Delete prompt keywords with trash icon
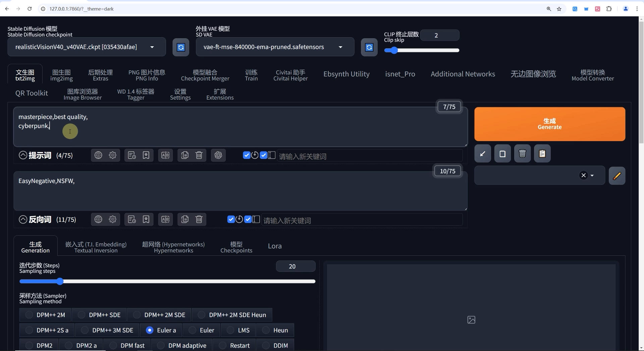This screenshot has height=351, width=644. click(x=199, y=155)
